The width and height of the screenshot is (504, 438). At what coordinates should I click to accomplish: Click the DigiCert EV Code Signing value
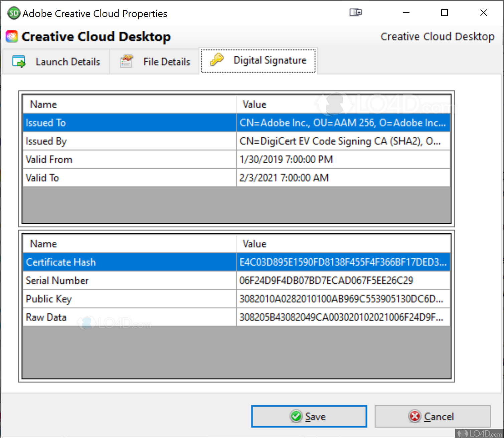[343, 141]
